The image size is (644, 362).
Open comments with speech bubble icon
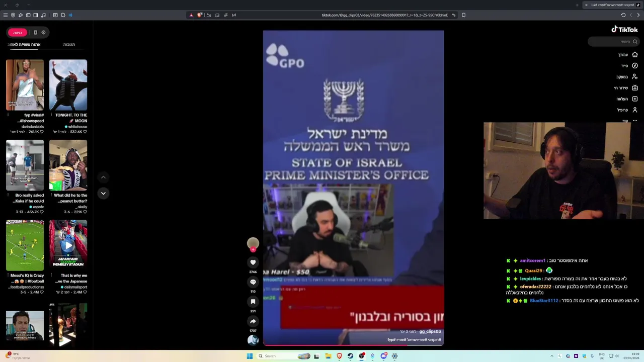pyautogui.click(x=253, y=282)
